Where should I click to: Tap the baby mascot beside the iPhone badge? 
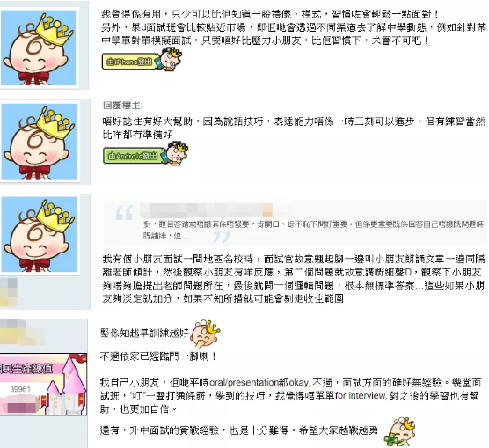171,59
